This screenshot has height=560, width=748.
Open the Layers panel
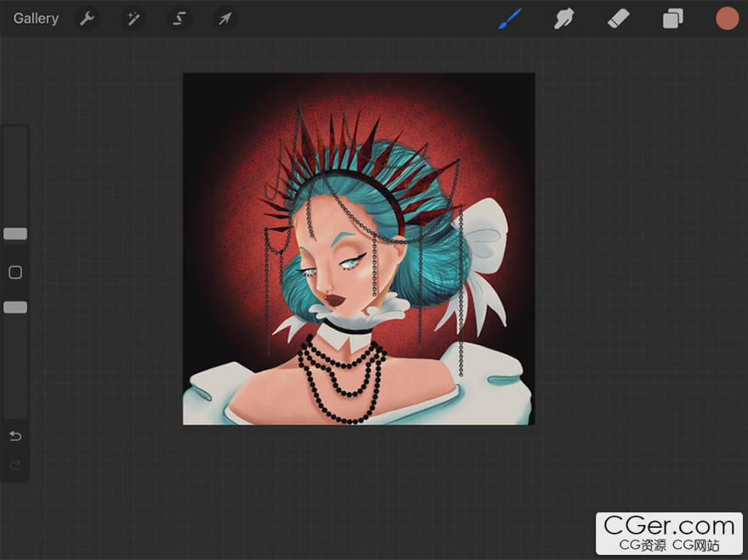pos(672,19)
